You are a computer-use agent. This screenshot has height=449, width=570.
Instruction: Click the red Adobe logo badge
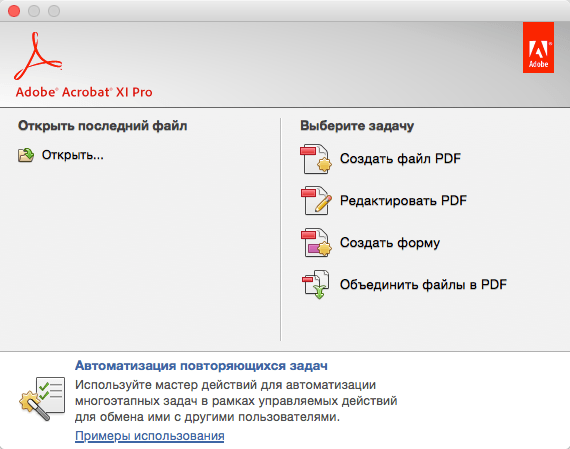pos(538,47)
